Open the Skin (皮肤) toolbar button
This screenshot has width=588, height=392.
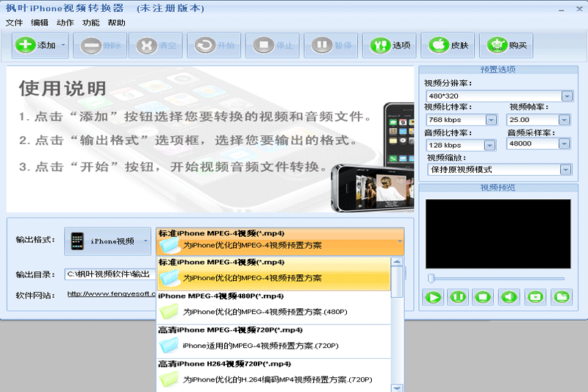click(448, 46)
